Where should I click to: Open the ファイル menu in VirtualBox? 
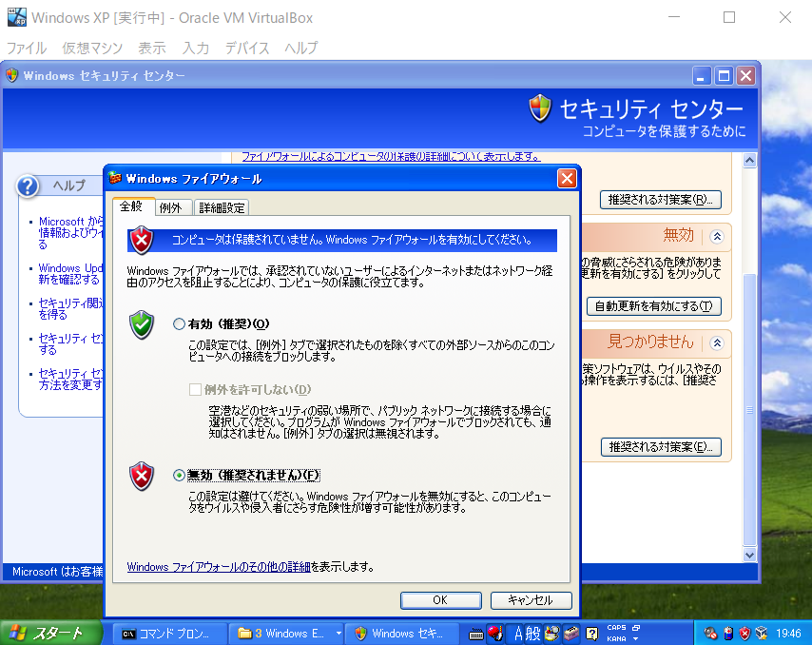(27, 49)
